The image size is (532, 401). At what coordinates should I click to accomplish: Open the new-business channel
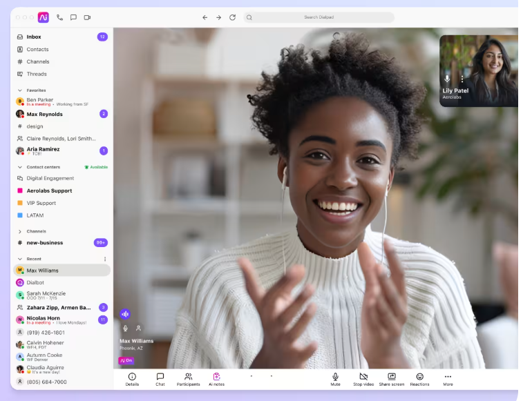point(62,243)
